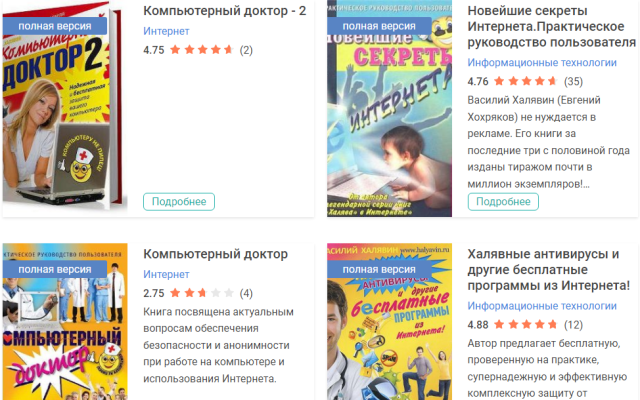Open the title Халявные антивирусы и другие программы
Viewport: 640px width, 400px height.
click(x=549, y=270)
